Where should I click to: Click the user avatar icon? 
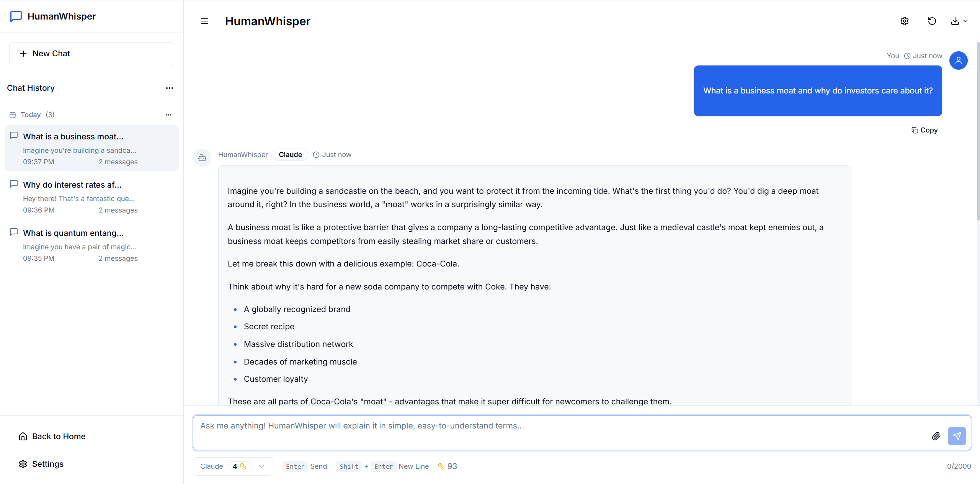959,60
